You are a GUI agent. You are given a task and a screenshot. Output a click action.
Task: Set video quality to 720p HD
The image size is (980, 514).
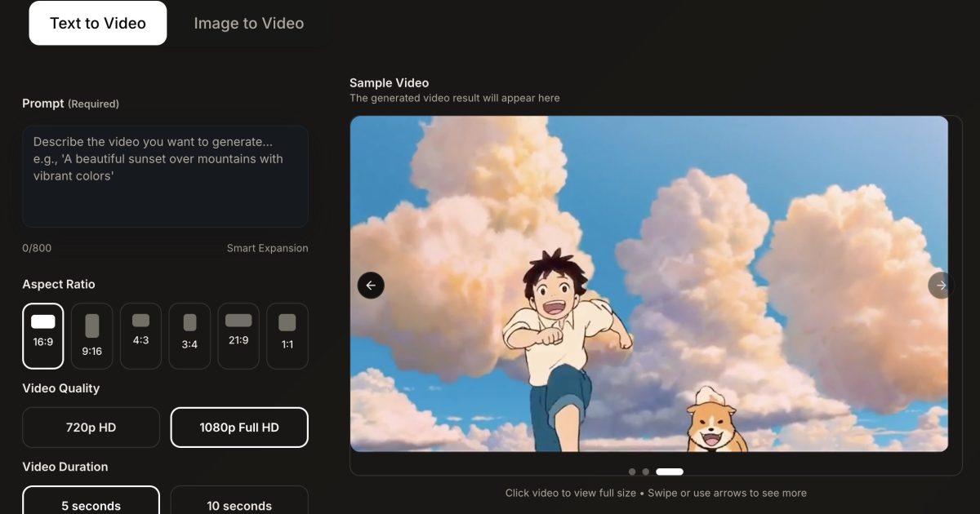(x=91, y=428)
